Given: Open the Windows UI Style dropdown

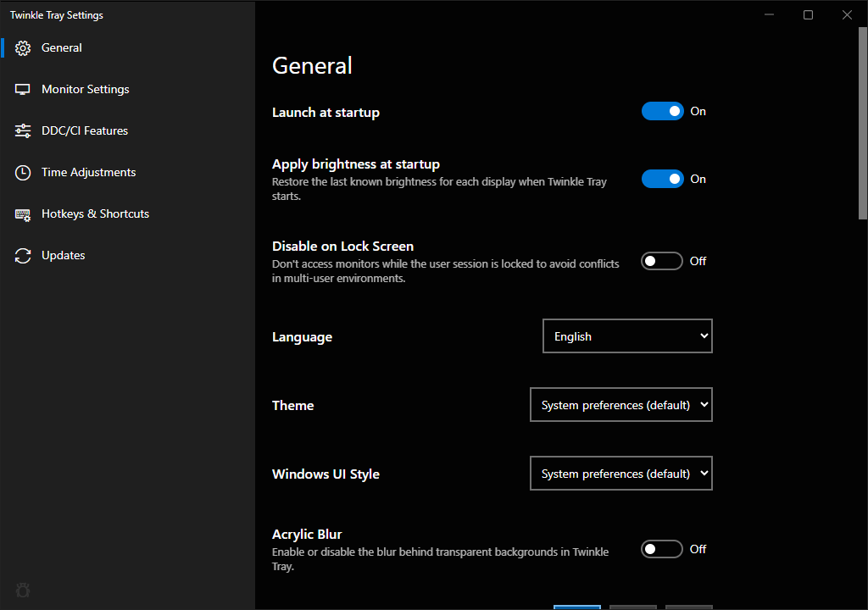Looking at the screenshot, I should tap(620, 474).
